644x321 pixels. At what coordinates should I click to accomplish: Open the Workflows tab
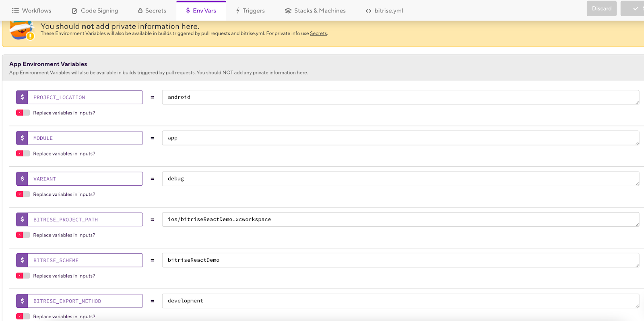click(31, 10)
